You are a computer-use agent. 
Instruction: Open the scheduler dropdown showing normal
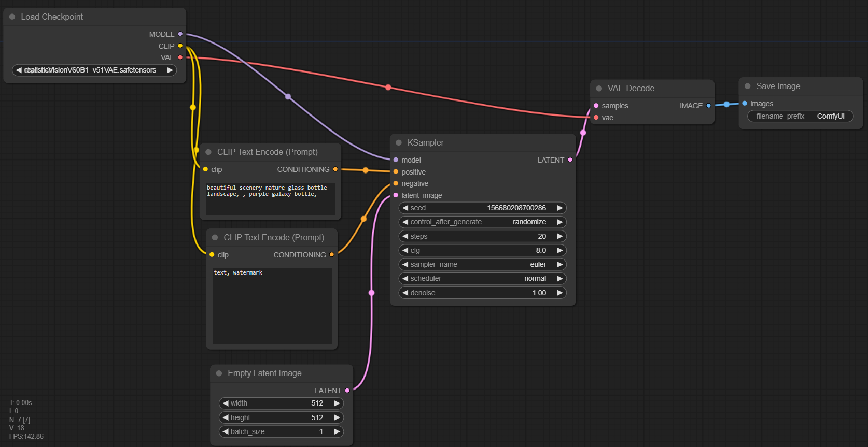482,278
